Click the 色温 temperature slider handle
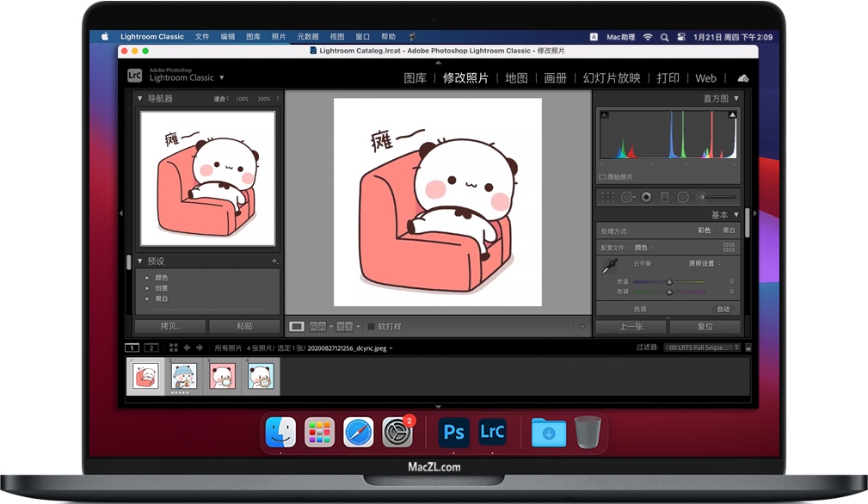Viewport: 868px width, 504px height. point(671,282)
